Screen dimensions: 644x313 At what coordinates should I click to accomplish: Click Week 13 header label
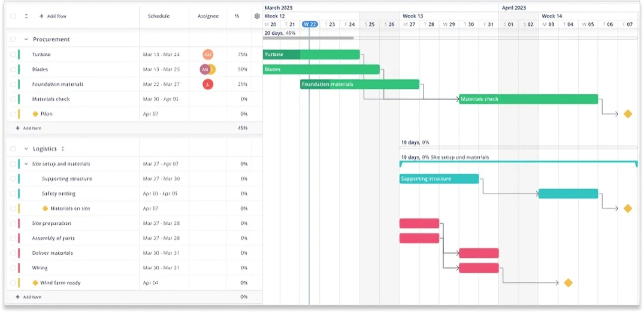point(413,16)
